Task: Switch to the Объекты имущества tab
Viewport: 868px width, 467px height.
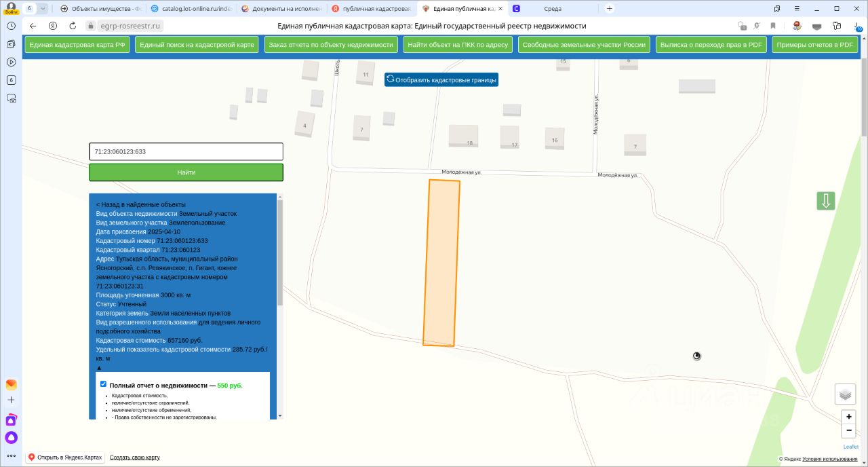Action: click(x=100, y=8)
